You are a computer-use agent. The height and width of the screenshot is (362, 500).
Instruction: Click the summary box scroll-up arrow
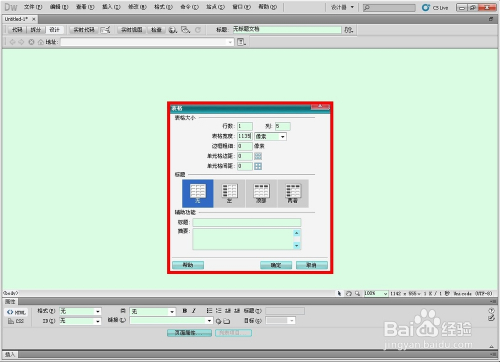[x=297, y=233]
